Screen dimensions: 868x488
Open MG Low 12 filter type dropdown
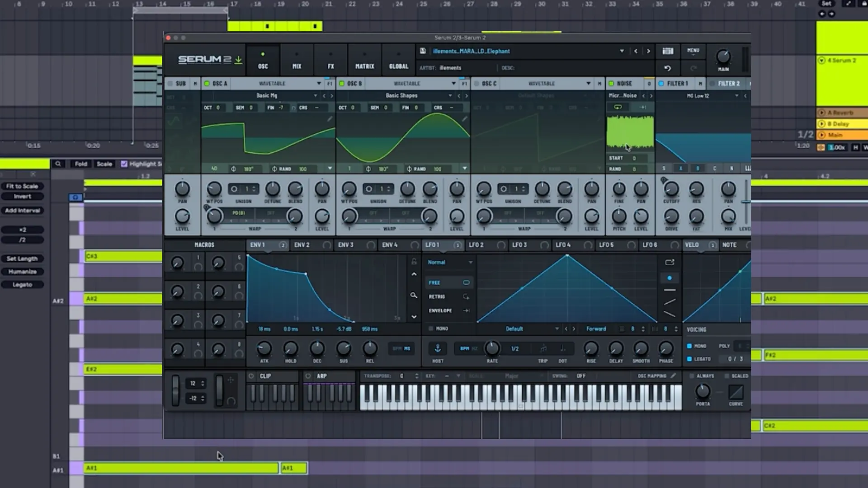737,96
